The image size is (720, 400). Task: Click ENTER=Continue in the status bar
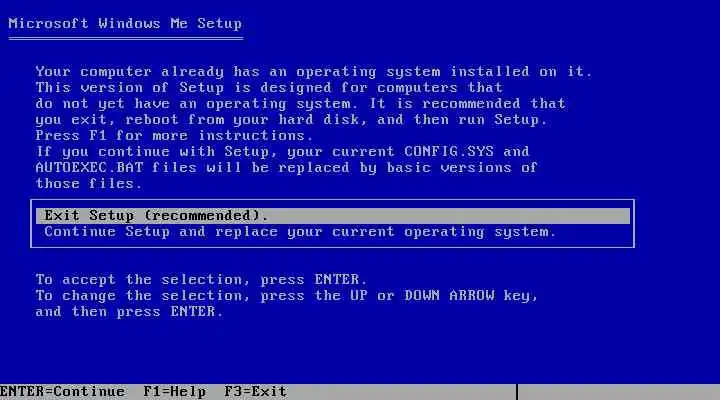click(62, 392)
